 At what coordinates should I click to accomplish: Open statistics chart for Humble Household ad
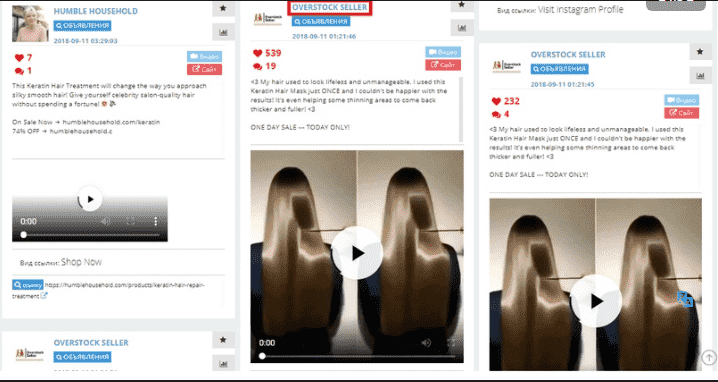[x=223, y=32]
